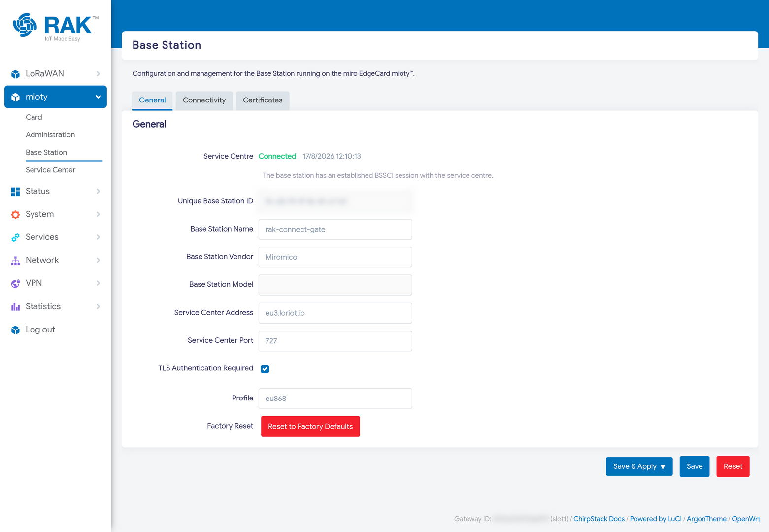Switch to the Connectivity tab
Image resolution: width=769 pixels, height=532 pixels.
click(204, 100)
